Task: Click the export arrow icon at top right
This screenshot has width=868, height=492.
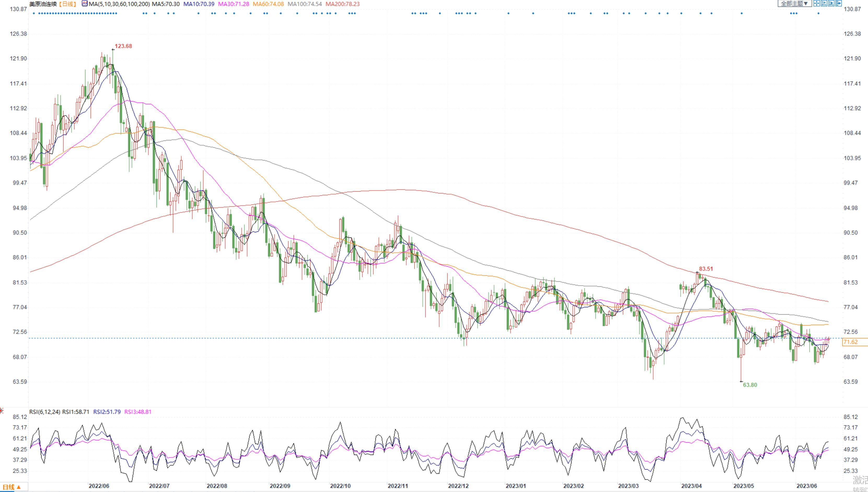Action: click(838, 3)
